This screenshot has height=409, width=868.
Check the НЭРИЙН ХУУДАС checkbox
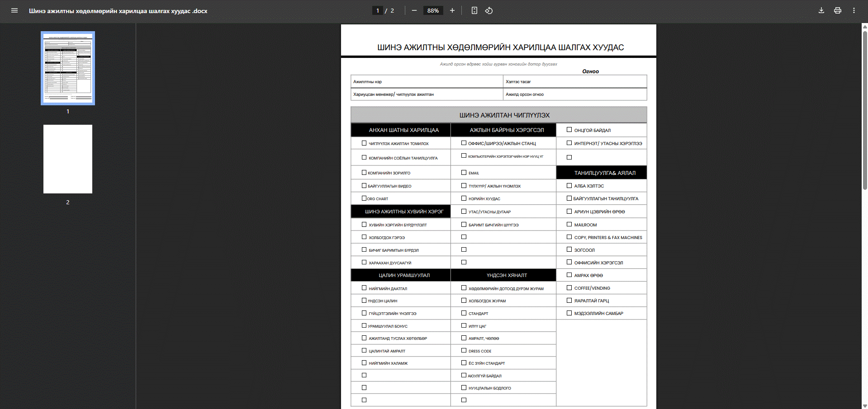464,198
